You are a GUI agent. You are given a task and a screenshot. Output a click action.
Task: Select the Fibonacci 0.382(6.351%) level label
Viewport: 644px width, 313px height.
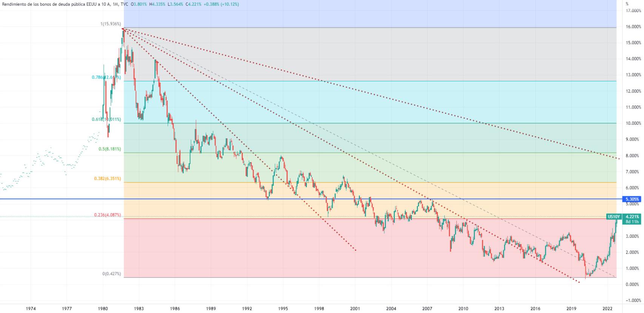108,178
